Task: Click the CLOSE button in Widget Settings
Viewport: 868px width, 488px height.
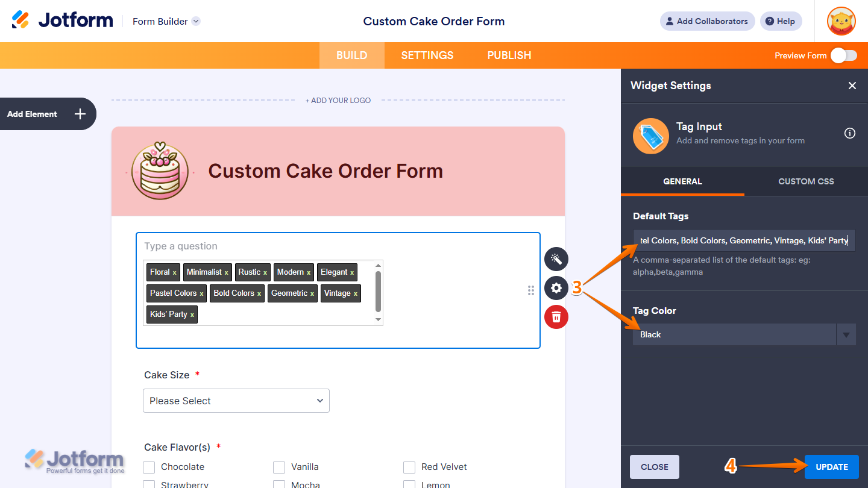Action: click(x=654, y=466)
